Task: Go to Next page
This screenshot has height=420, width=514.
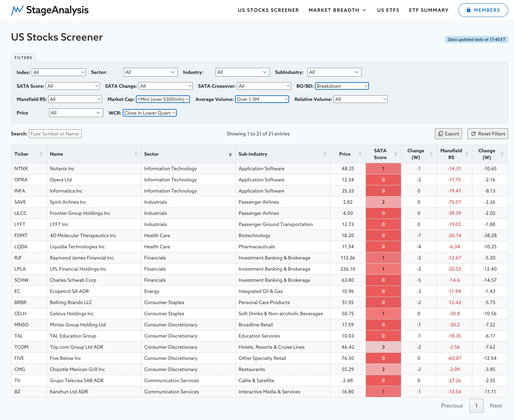Action: 496,405
